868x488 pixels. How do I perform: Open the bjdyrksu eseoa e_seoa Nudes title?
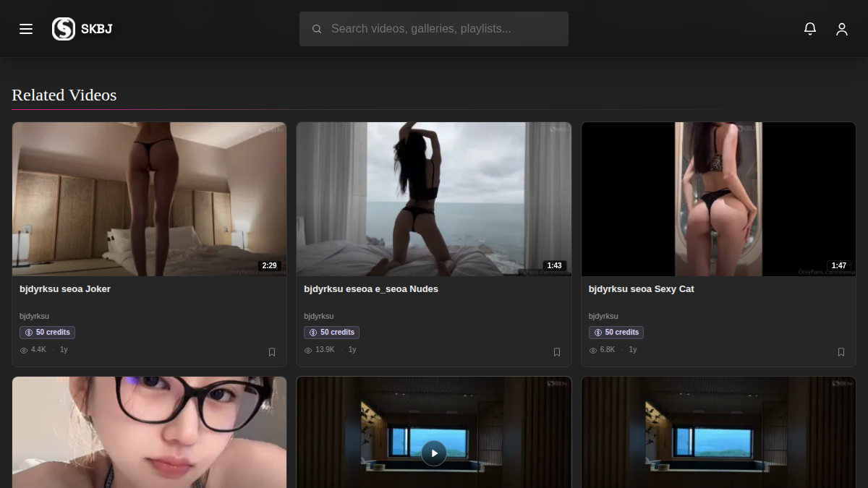(x=371, y=289)
